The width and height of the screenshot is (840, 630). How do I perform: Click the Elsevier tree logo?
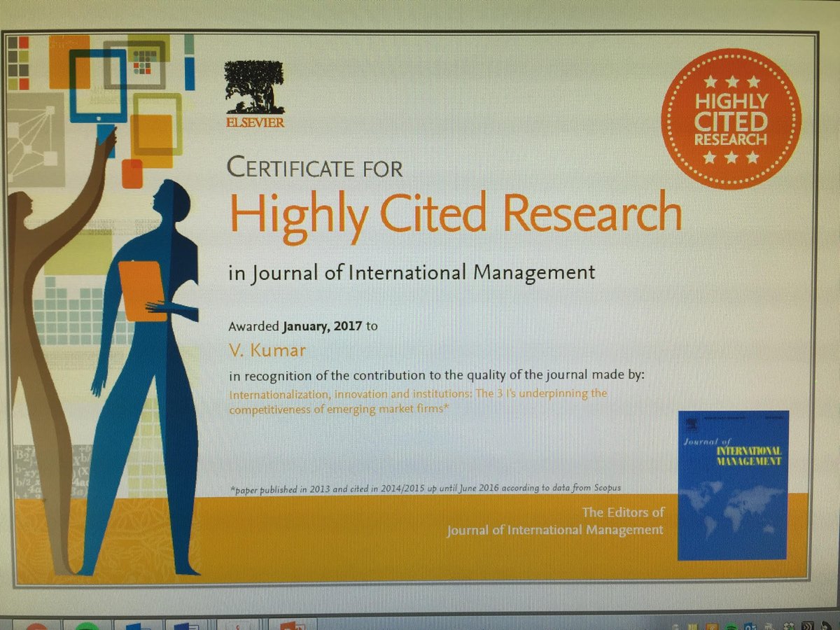coord(254,94)
